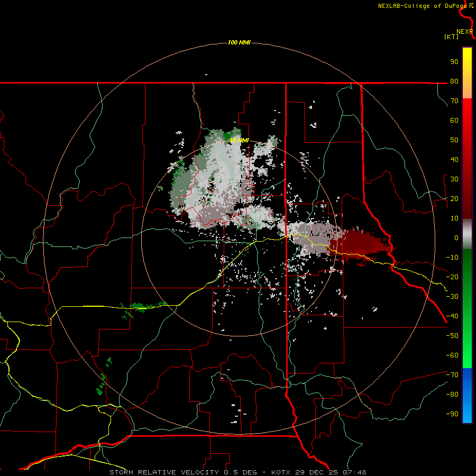The width and height of the screenshot is (476, 476).
Task: Select the 70 value on velocity scale
Action: (x=454, y=101)
